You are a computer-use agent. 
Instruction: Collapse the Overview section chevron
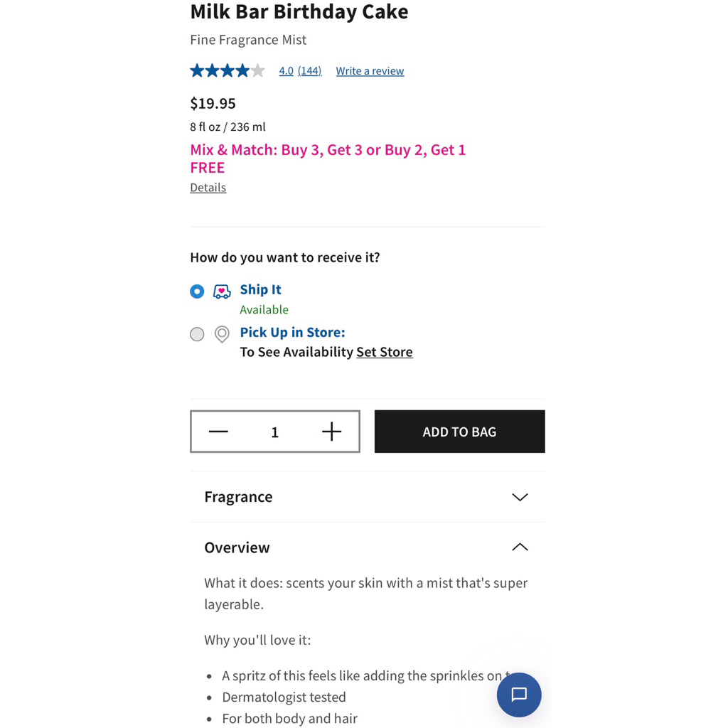point(520,547)
